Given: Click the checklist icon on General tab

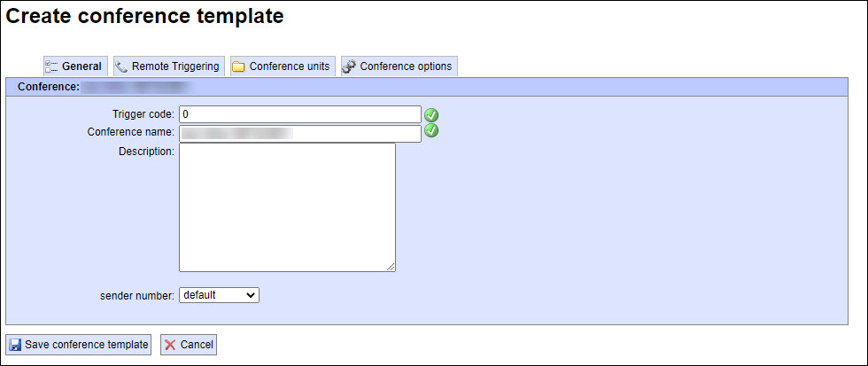Looking at the screenshot, I should (x=51, y=66).
